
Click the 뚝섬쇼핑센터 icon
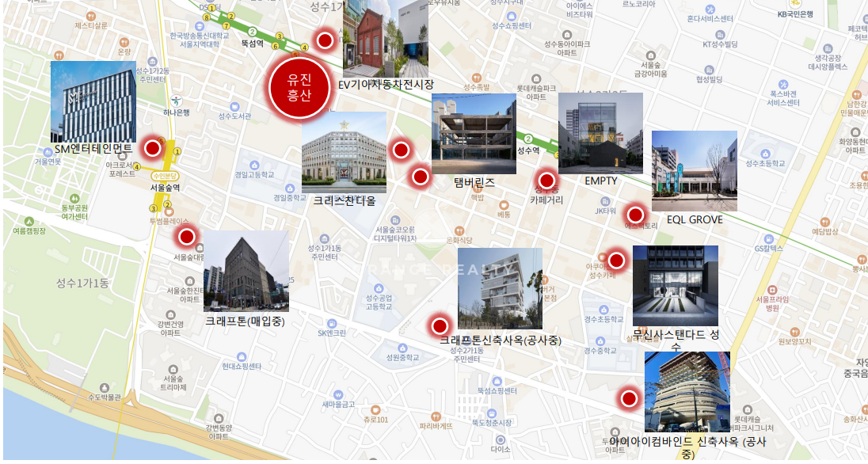pyautogui.click(x=497, y=382)
